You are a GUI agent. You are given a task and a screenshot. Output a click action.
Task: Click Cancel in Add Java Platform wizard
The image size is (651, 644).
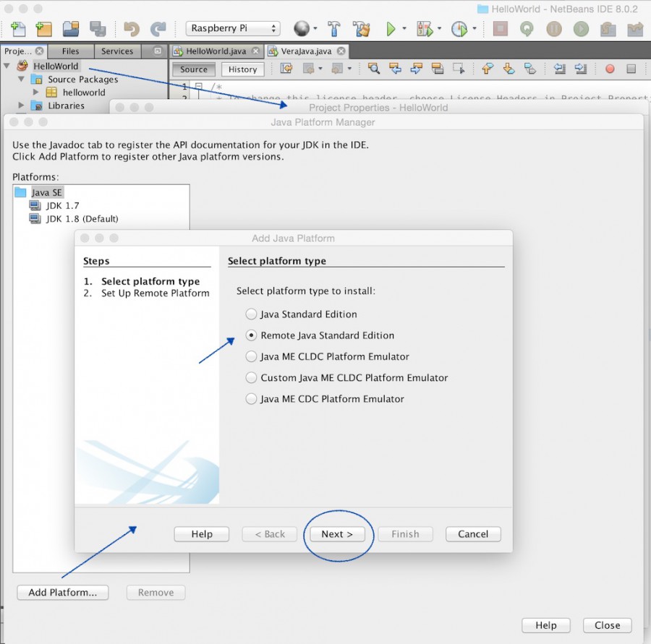pos(473,534)
